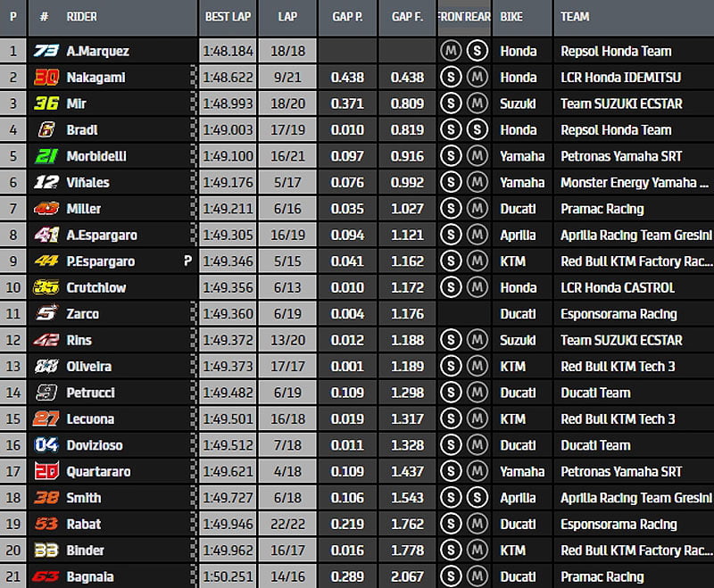Click Repsol Honda Team in Bradl's row
The image size is (714, 588).
[x=615, y=130]
